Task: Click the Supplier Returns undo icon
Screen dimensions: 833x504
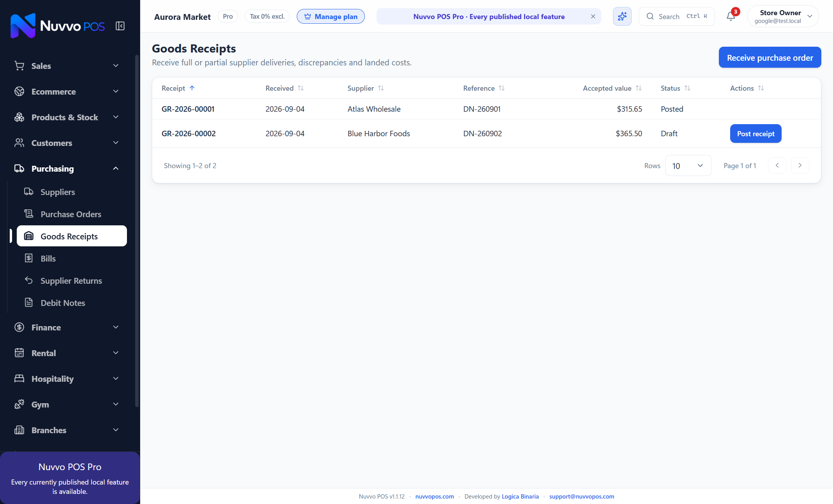Action: click(29, 281)
